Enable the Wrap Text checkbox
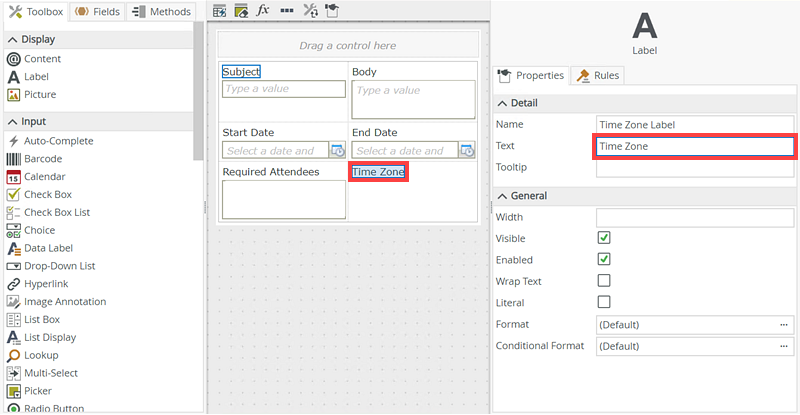This screenshot has height=415, width=800. 604,281
